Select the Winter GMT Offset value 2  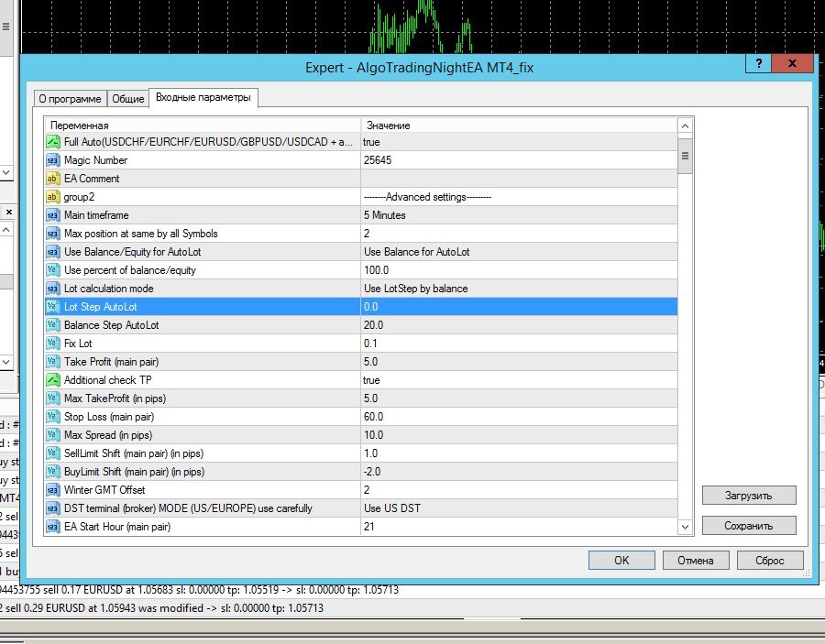tap(519, 490)
